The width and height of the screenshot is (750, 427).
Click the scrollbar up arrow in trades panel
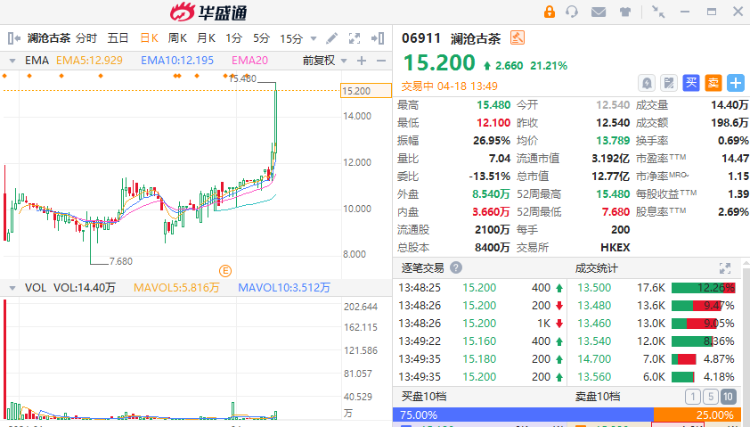[x=746, y=264]
